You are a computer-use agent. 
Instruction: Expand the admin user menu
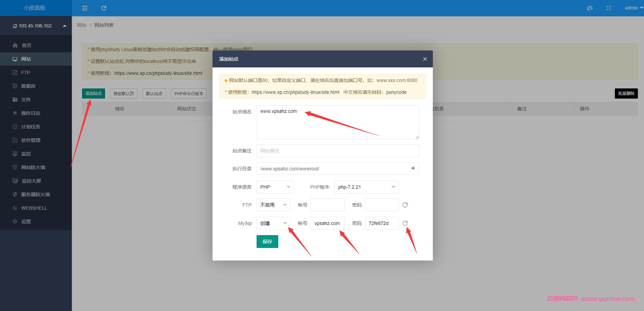pos(633,8)
